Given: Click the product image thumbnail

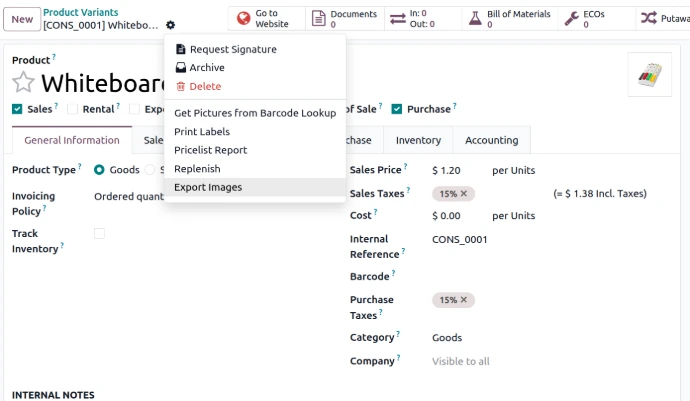Looking at the screenshot, I should (649, 75).
